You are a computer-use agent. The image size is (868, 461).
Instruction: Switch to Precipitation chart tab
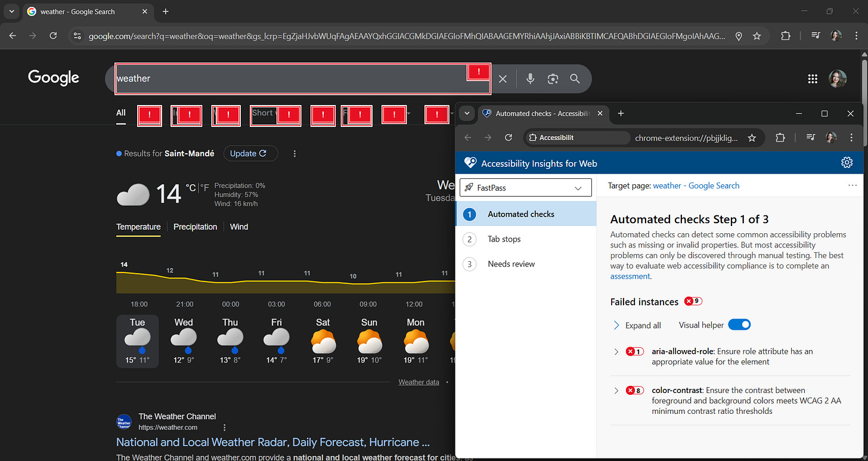pyautogui.click(x=195, y=227)
